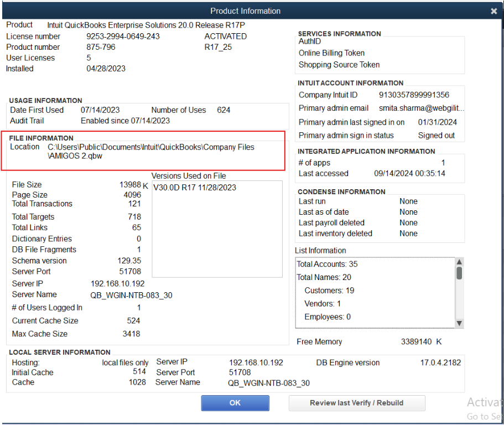
Task: Open Review last Verify / Rebuild
Action: click(357, 403)
